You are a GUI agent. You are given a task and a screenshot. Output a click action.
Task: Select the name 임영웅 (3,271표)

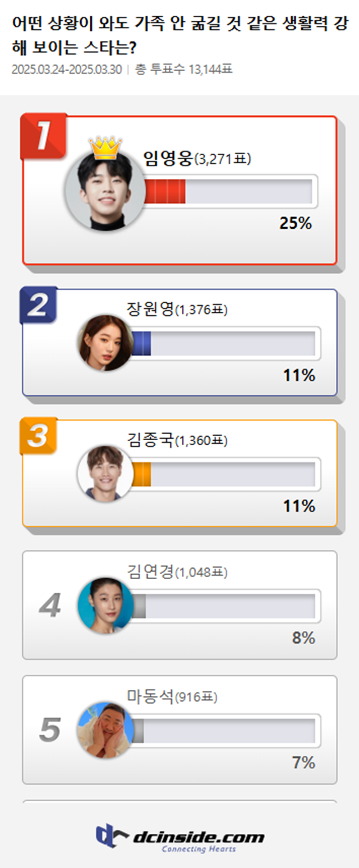click(x=197, y=159)
